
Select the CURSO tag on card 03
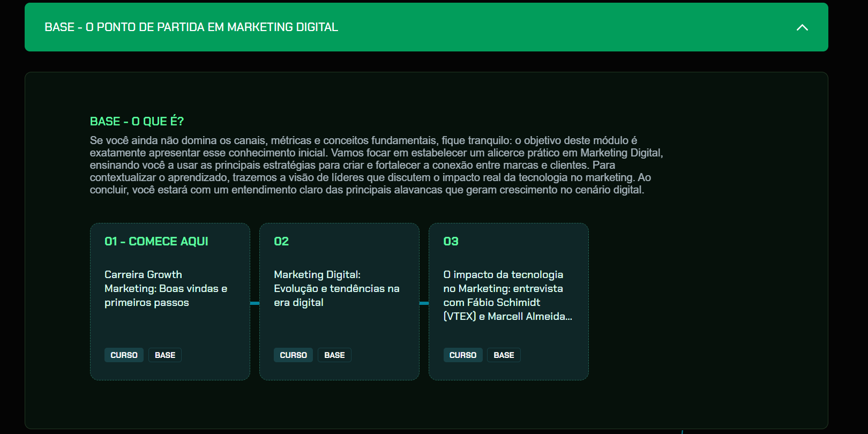(x=463, y=355)
